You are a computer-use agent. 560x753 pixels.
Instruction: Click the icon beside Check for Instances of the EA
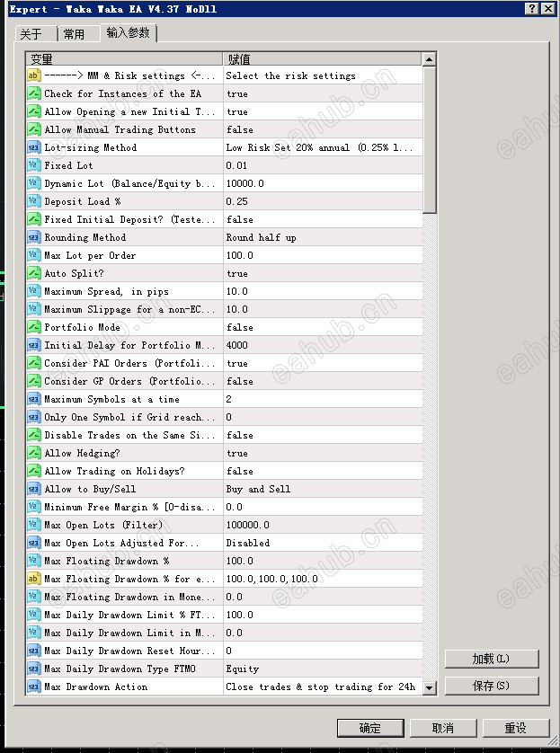[33, 93]
